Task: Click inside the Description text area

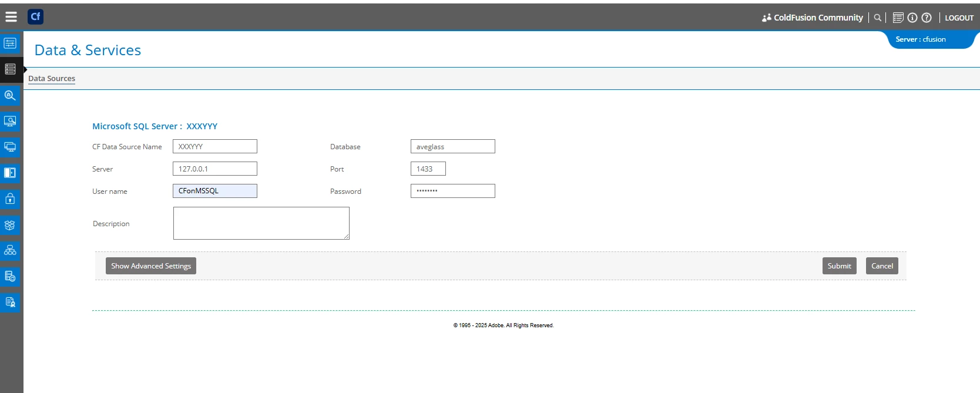Action: [x=261, y=223]
